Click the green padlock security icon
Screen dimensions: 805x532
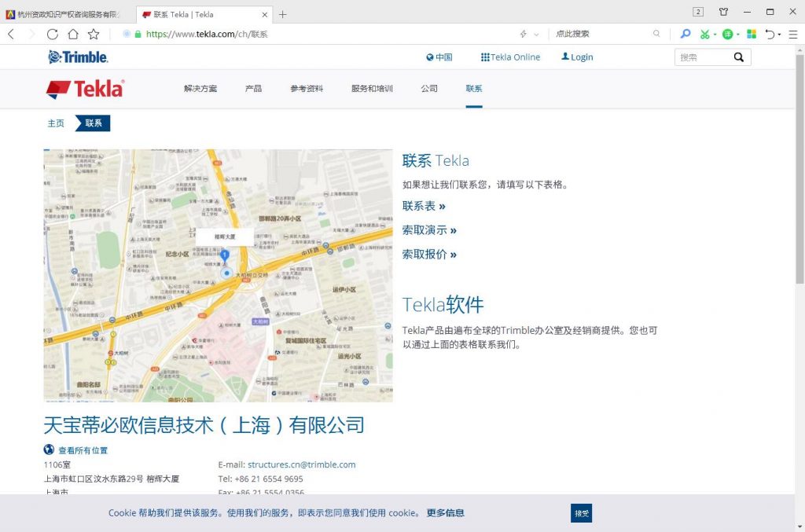coord(138,35)
